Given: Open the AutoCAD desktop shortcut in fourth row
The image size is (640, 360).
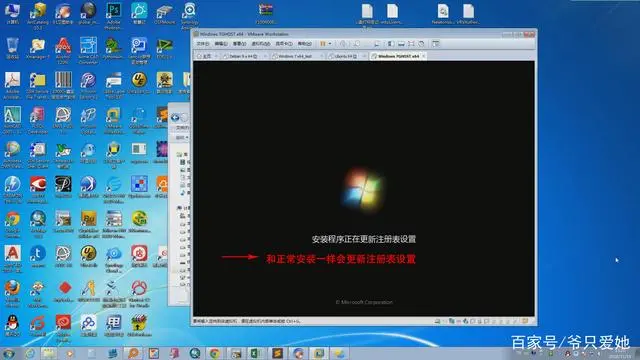Looking at the screenshot, I should (12, 120).
